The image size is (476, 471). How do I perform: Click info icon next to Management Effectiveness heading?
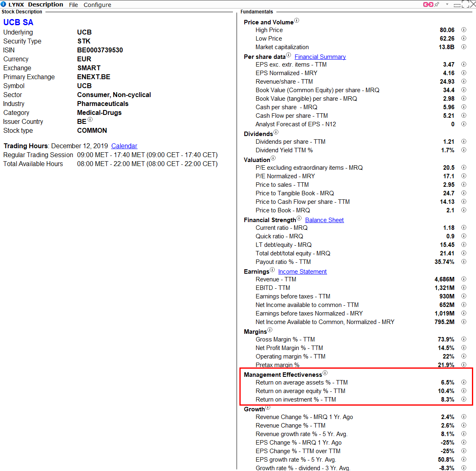click(x=325, y=373)
